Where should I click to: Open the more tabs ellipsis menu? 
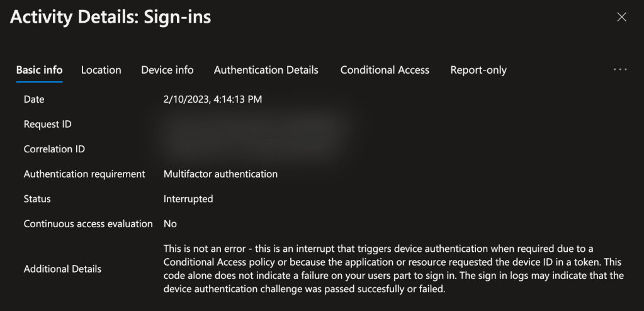(620, 70)
